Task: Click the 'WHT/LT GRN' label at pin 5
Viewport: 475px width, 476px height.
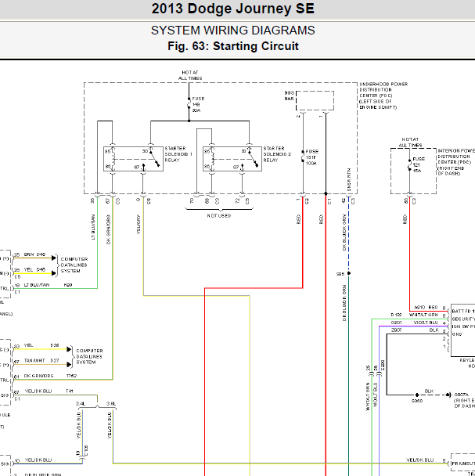Action: coord(423,315)
